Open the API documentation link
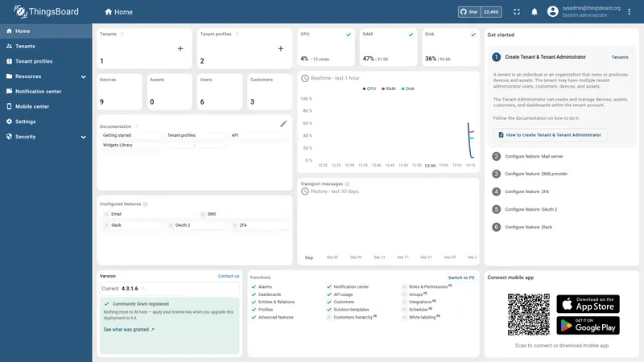The width and height of the screenshot is (644, 362). coord(258,135)
